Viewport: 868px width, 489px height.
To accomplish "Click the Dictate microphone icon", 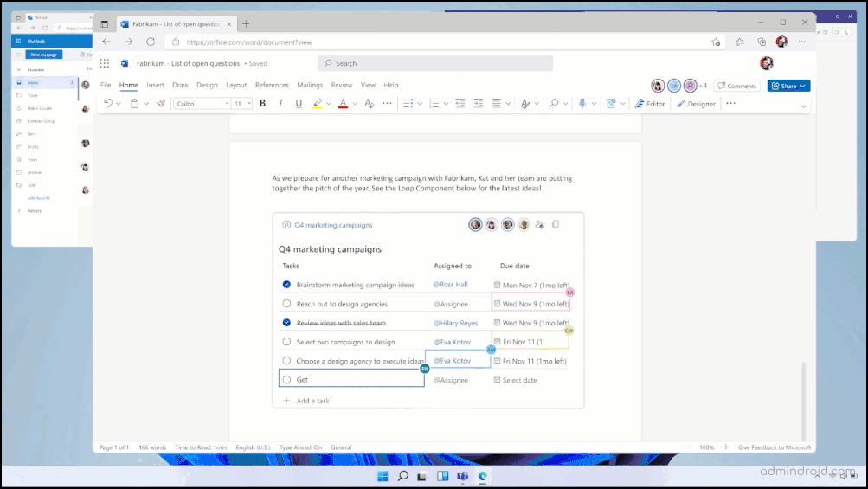I will (x=582, y=103).
